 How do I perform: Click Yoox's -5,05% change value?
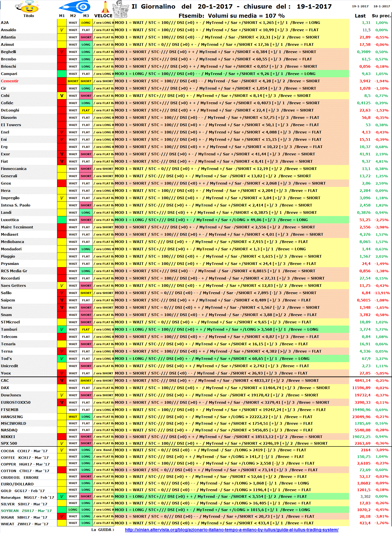coord(382,373)
